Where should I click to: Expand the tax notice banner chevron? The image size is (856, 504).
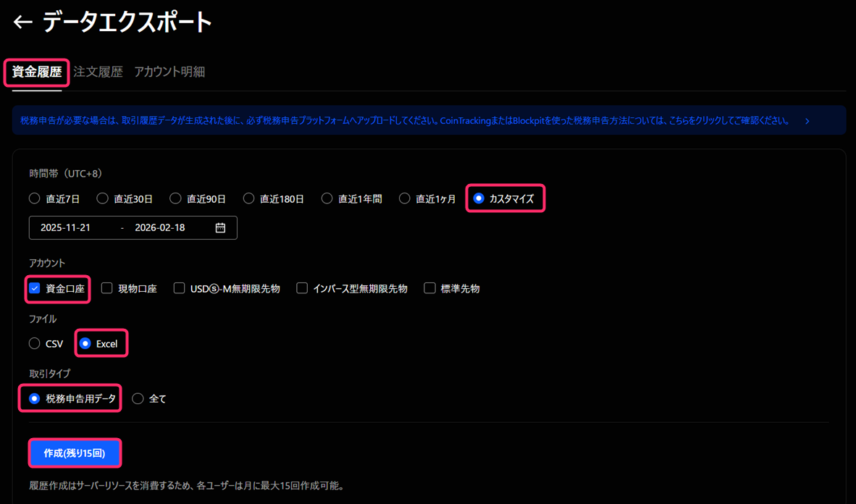click(x=807, y=121)
